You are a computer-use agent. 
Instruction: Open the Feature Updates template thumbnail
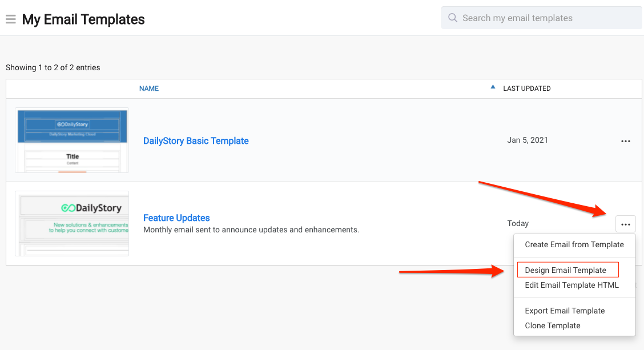72,223
